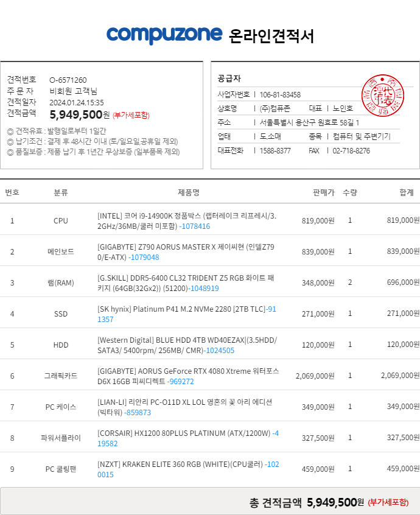Click the 합계 column header
Screen dimensions: 420x515
click(407, 192)
